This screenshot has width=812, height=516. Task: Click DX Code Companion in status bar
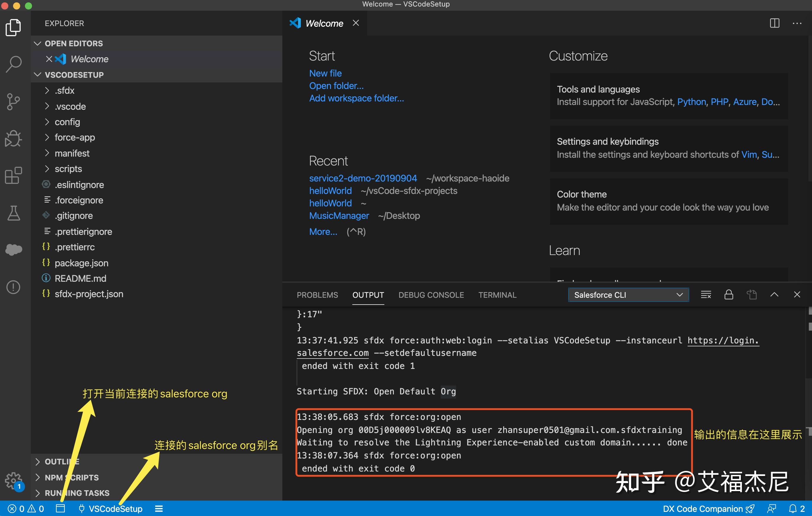coord(708,509)
